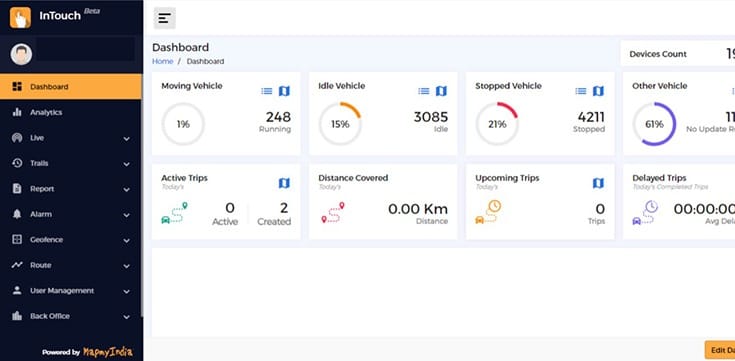Click the Idle Vehicle 15% progress ring

pyautogui.click(x=340, y=124)
